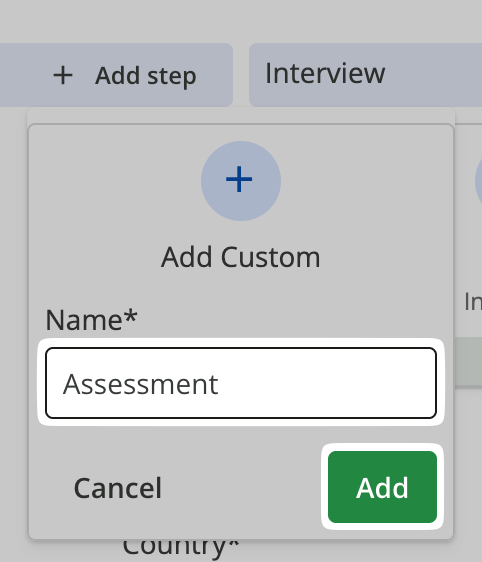Click into the Name input field
The height and width of the screenshot is (562, 482).
pyautogui.click(x=241, y=383)
